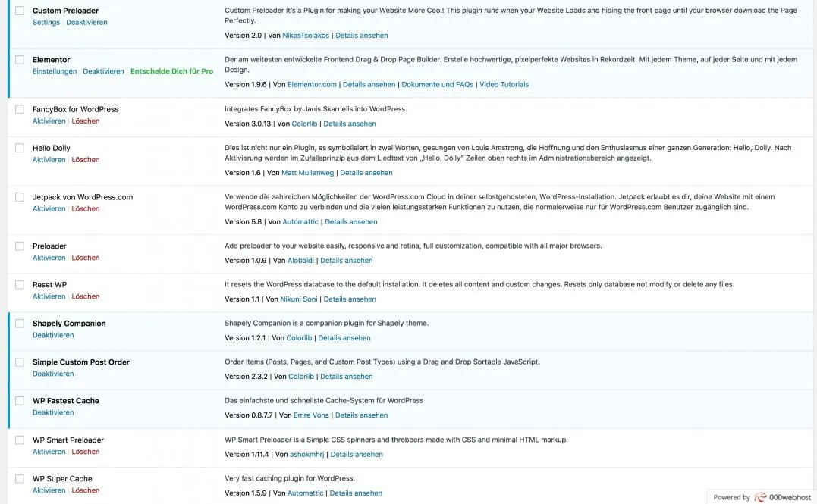Image resolution: width=817 pixels, height=504 pixels.
Task: Delete WP Smart Preloader plugin
Action: 86,452
